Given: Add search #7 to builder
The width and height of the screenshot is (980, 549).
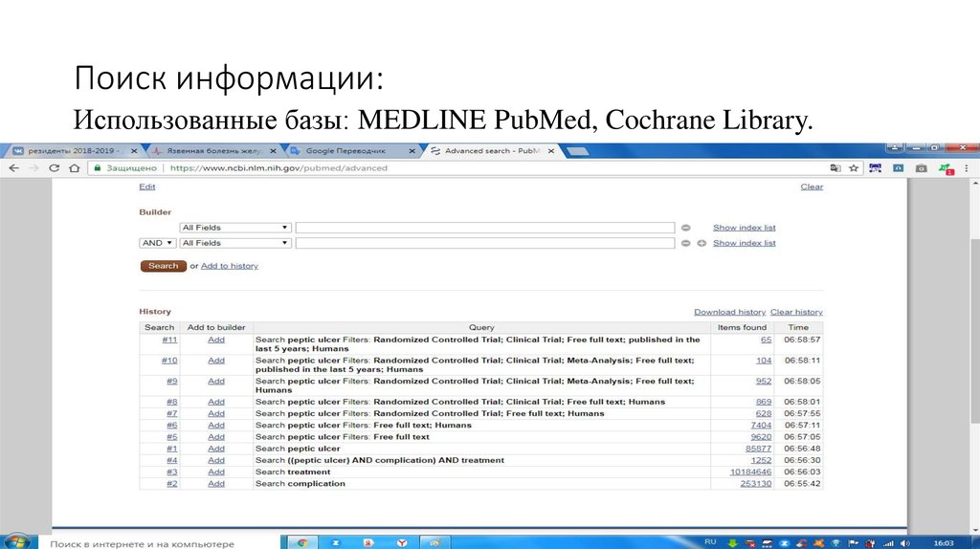Looking at the screenshot, I should pos(216,413).
